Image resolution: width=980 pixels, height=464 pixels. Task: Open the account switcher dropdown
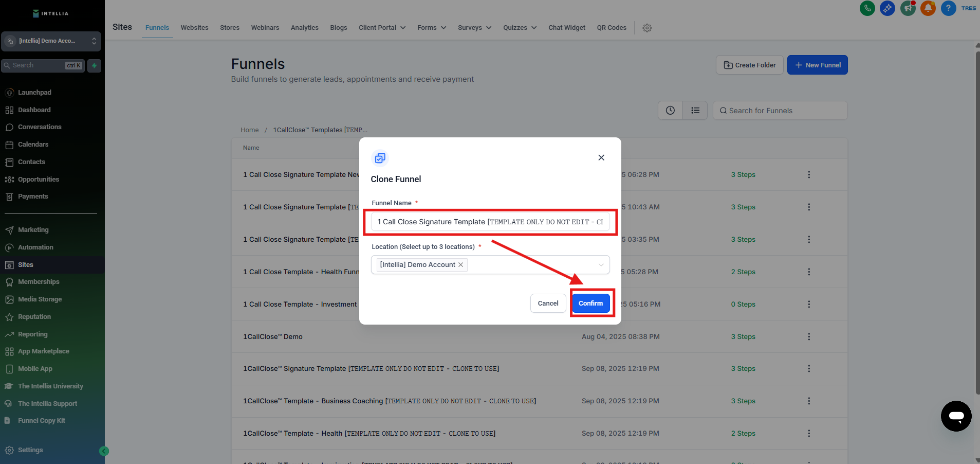[51, 41]
